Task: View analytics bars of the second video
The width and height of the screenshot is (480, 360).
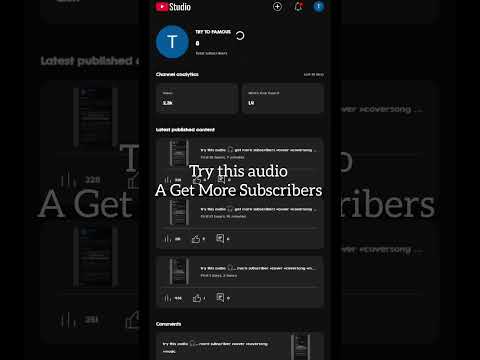Action: (x=168, y=239)
